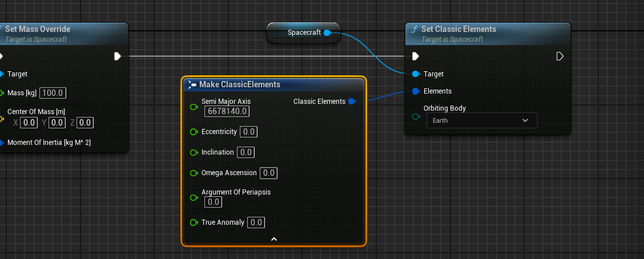The image size is (644, 259).
Task: Click Set Classic Elements input execution pin
Action: tap(416, 56)
